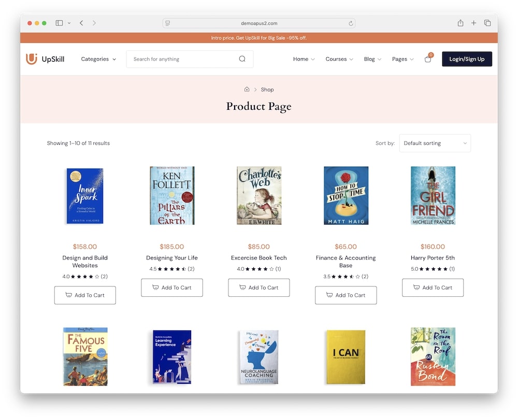The height and width of the screenshot is (420, 518).
Task: Click the $160.00 price
Action: [x=433, y=247]
